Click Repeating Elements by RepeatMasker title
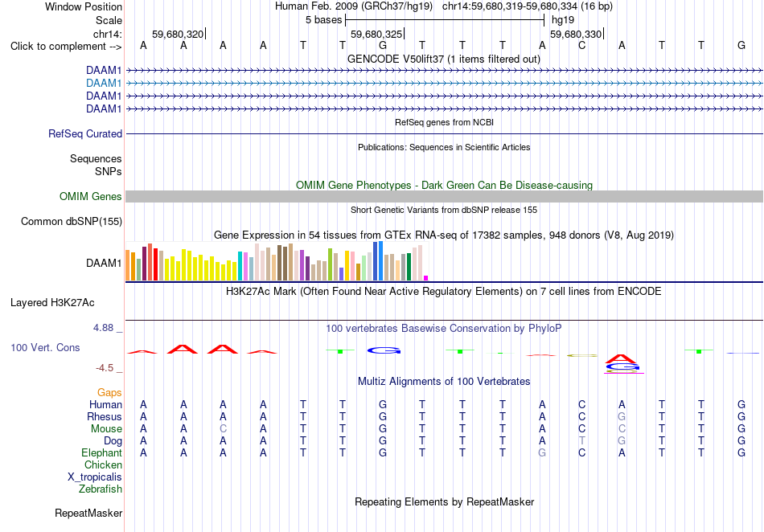 point(445,501)
